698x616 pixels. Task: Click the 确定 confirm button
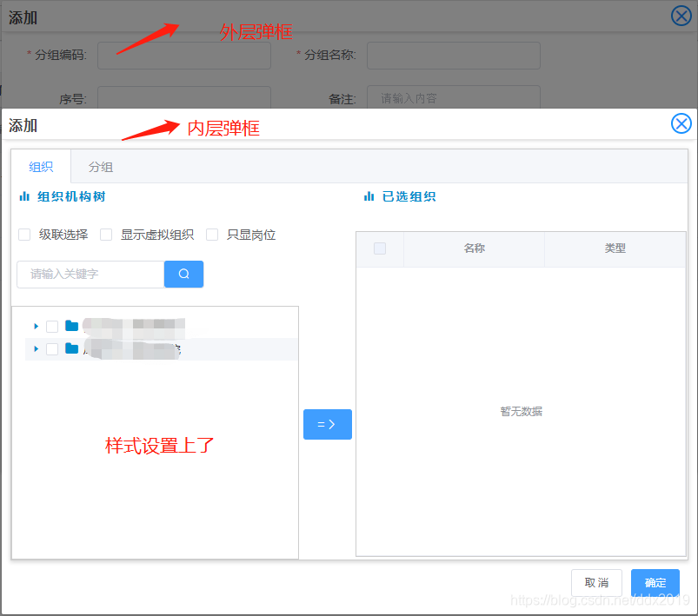pos(655,583)
